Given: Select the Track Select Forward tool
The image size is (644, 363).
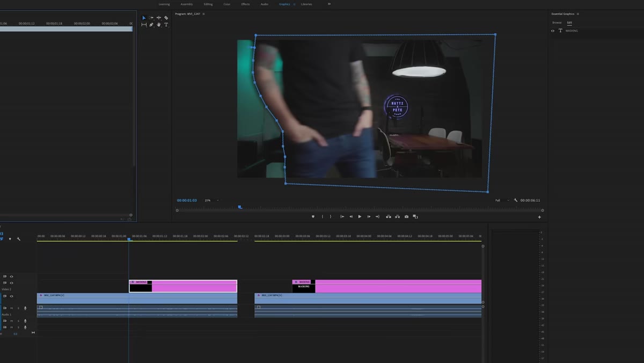Looking at the screenshot, I should click(151, 18).
